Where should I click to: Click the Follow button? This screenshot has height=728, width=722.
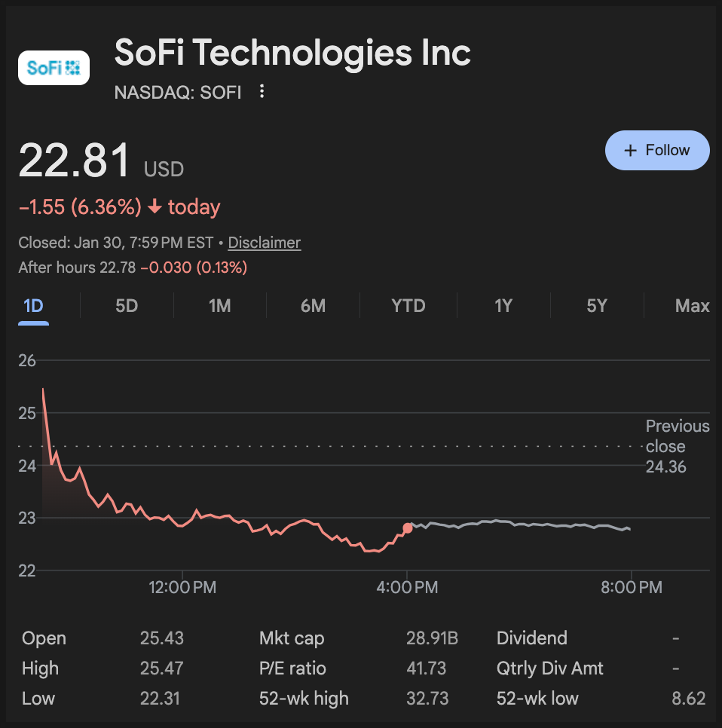click(x=657, y=150)
